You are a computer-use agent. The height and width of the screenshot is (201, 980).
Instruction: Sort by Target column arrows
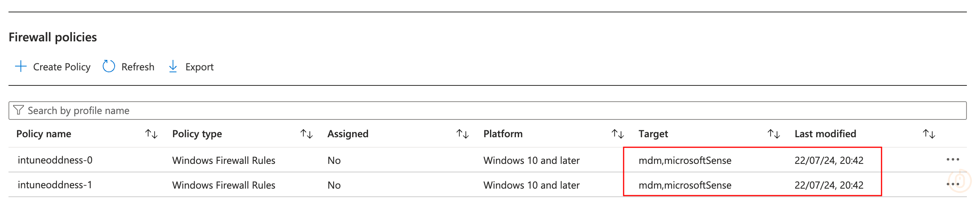[774, 134]
